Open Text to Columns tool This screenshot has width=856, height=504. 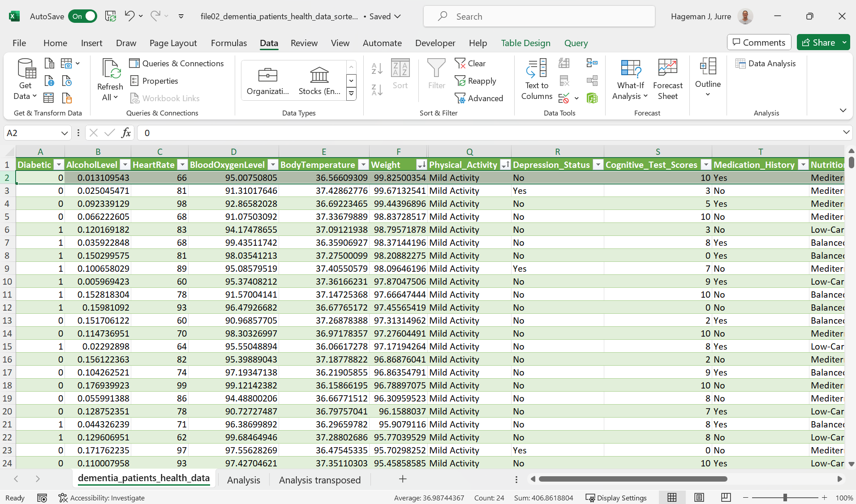tap(537, 79)
